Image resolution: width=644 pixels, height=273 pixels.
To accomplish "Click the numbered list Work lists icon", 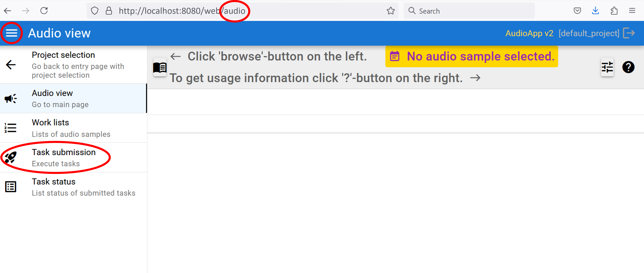I will coord(11,128).
